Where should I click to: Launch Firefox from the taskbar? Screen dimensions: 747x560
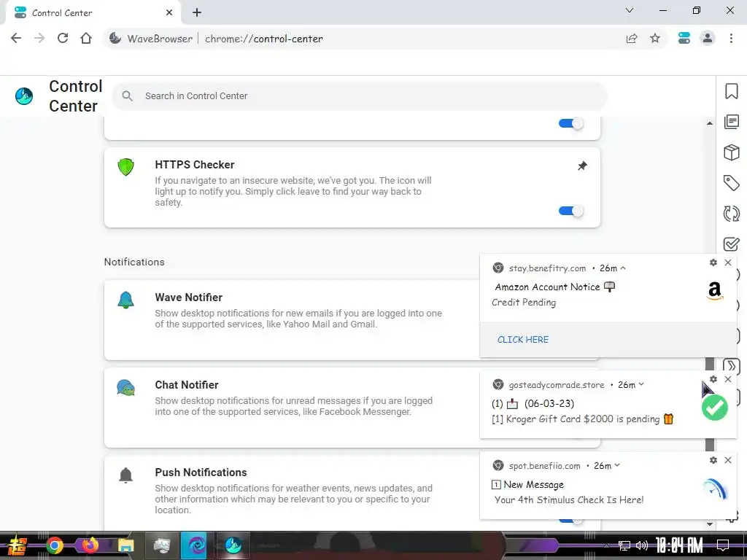pyautogui.click(x=90, y=545)
